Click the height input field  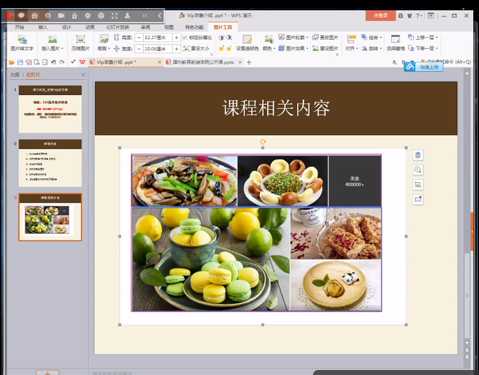point(158,38)
